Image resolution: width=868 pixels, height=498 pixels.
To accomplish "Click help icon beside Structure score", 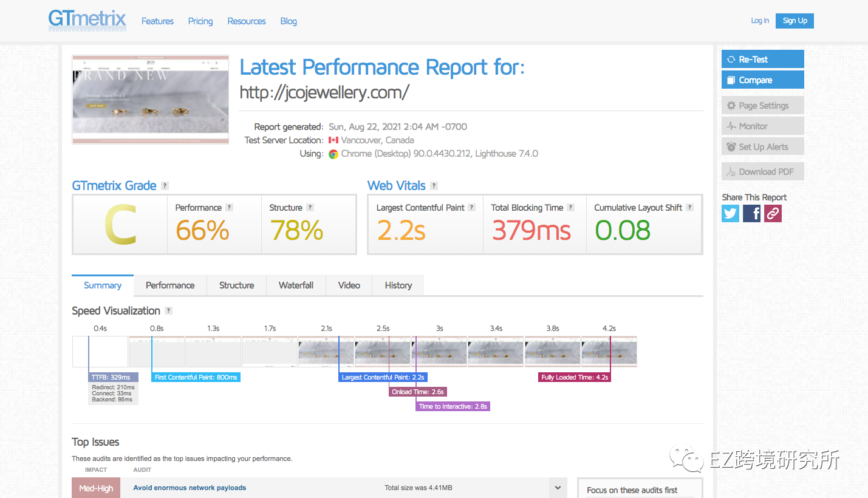I will click(310, 207).
